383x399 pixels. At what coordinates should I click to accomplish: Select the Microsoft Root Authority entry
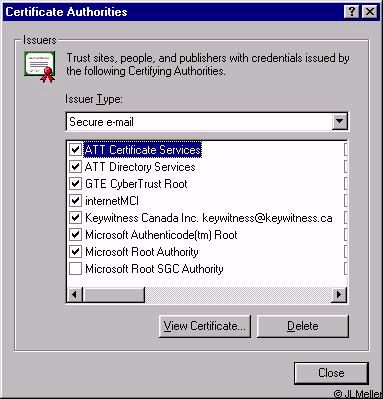(142, 252)
